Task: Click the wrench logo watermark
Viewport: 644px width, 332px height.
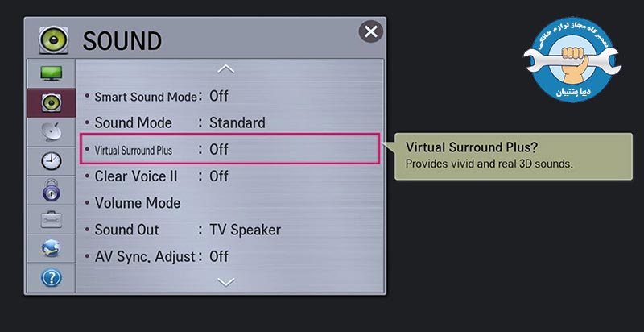Action: pos(572,60)
